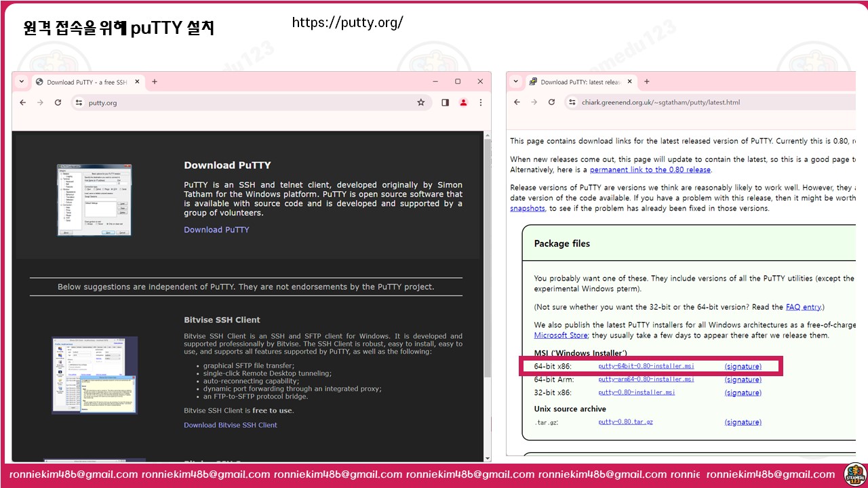Screen dimensions: 868x488
Task: Click site info icon beside chiark address
Action: (x=572, y=102)
